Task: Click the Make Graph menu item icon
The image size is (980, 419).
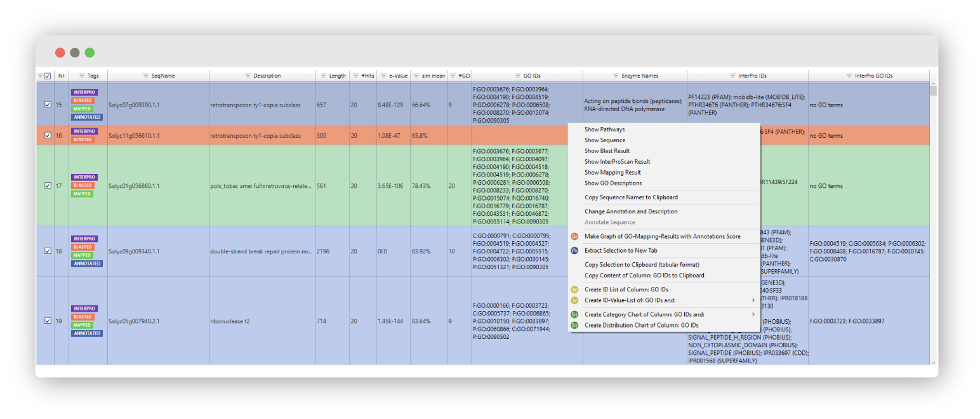Action: tap(574, 236)
